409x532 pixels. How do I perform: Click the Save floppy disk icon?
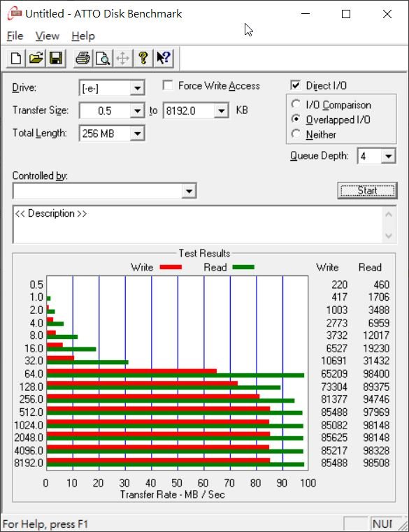click(56, 58)
